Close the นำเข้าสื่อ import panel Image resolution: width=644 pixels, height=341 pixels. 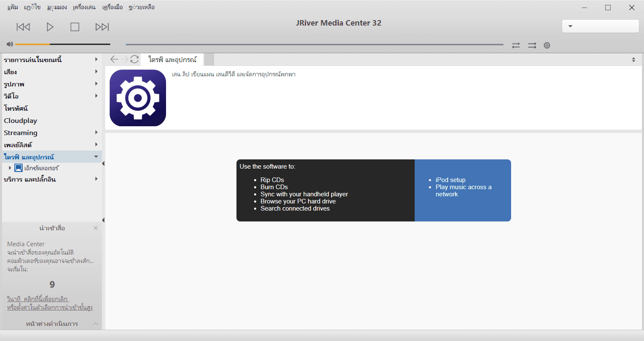96,228
